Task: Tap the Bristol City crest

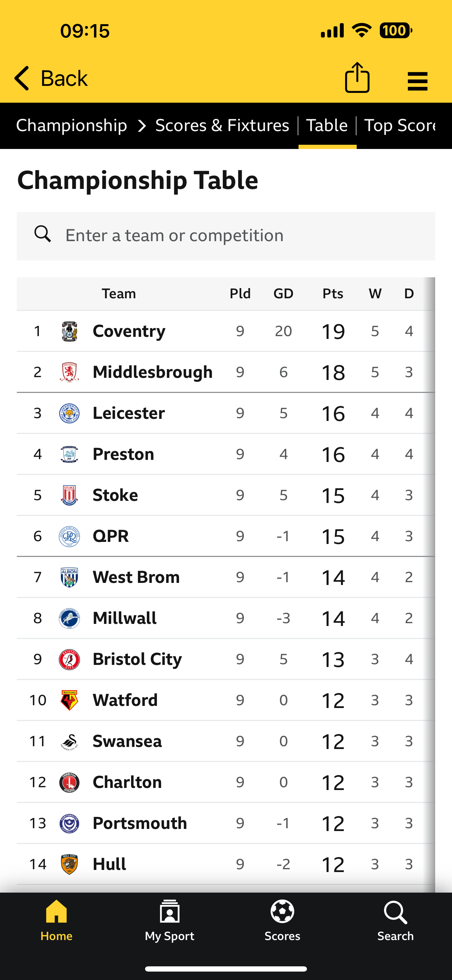Action: point(69,659)
